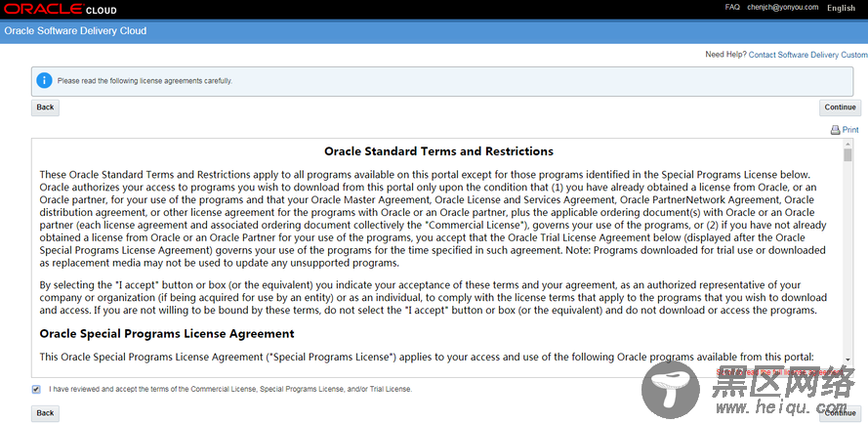868x424 pixels.
Task: Click the top Continue button
Action: pyautogui.click(x=840, y=107)
